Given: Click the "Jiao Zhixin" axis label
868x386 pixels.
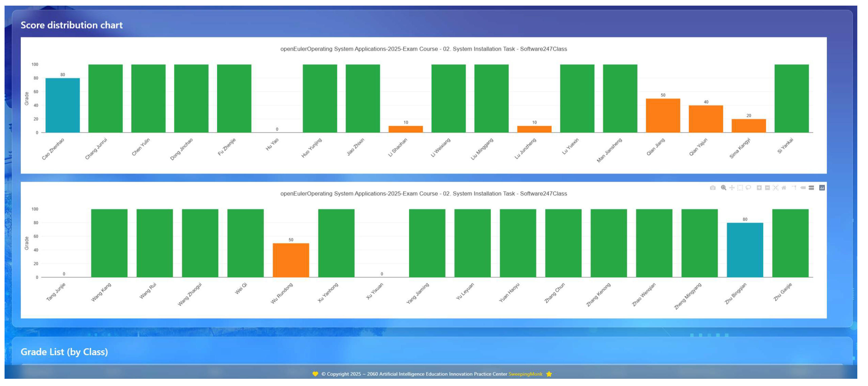Looking at the screenshot, I should click(x=355, y=147).
